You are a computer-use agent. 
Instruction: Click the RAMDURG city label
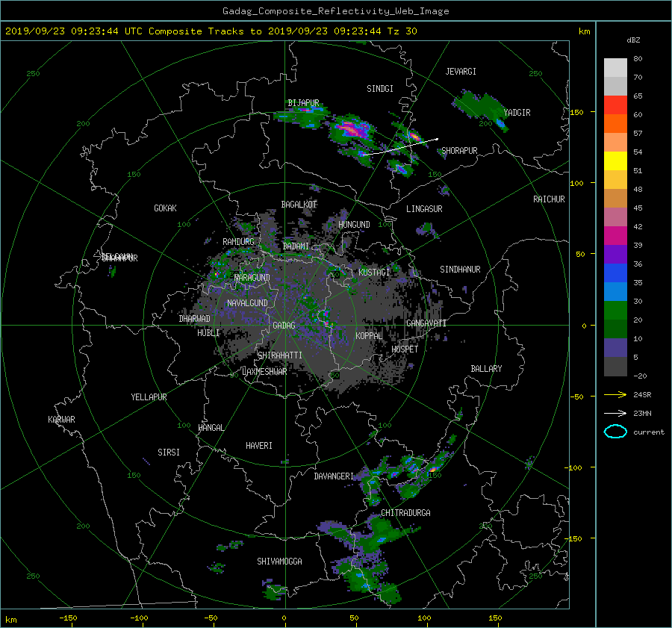click(x=238, y=242)
